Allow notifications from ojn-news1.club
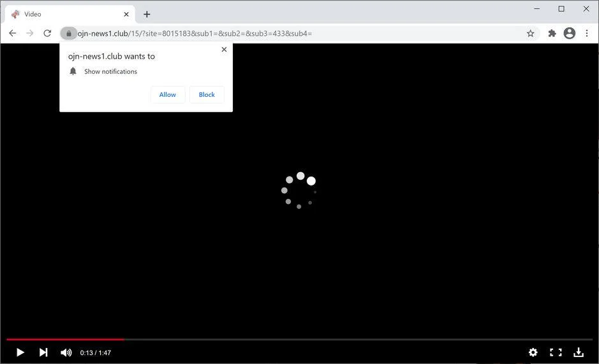 (x=168, y=95)
